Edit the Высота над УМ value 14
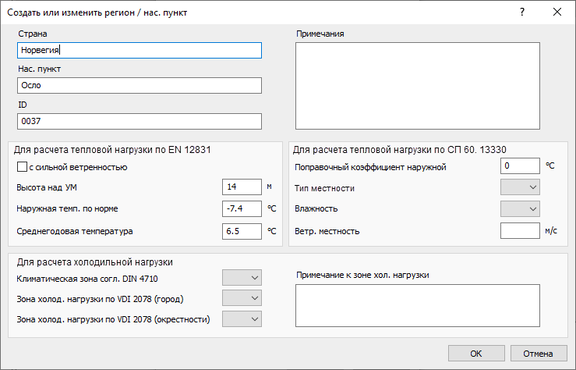 pos(242,187)
